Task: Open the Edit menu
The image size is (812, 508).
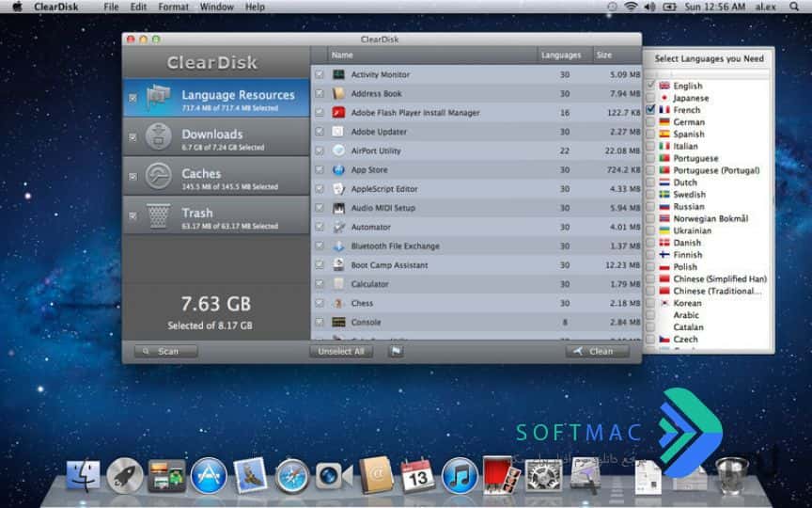Action: [x=138, y=7]
